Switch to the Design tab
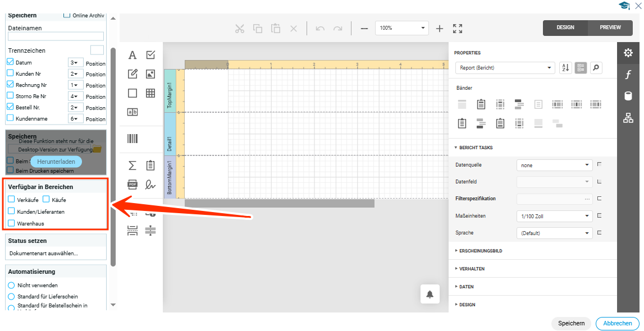644x331 pixels. (565, 27)
